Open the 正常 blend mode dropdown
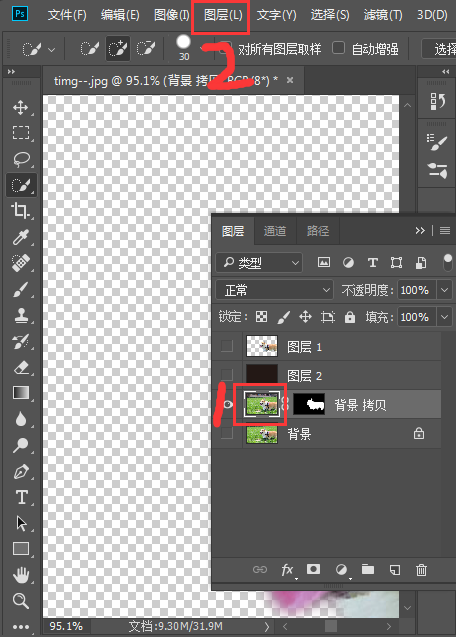 [274, 290]
